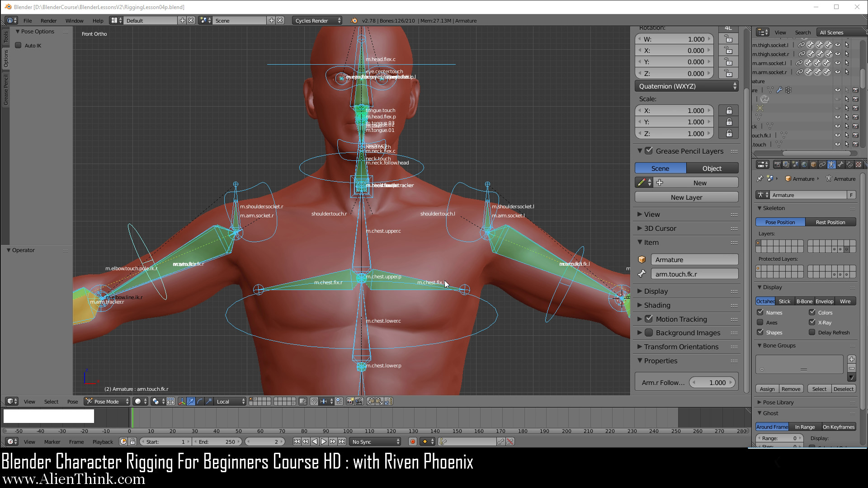Image resolution: width=868 pixels, height=488 pixels.
Task: Jump to the timeline end frame
Action: [x=342, y=442]
